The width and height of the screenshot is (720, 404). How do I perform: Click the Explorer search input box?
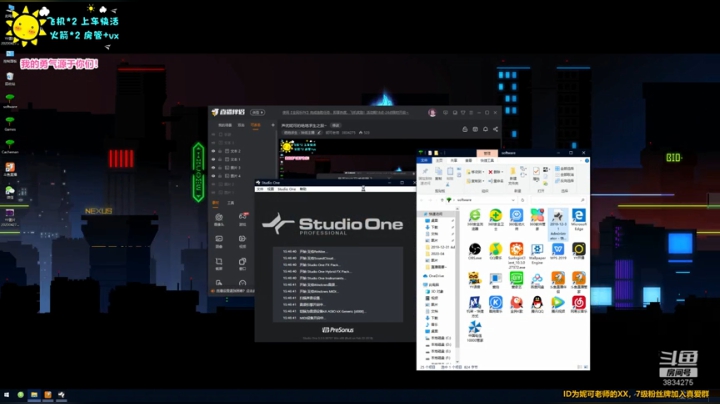coord(558,200)
